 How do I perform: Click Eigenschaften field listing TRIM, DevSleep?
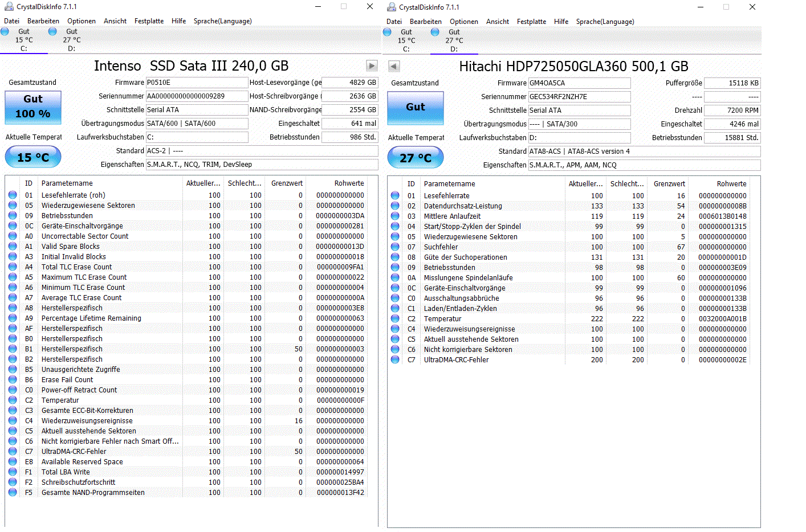point(262,165)
